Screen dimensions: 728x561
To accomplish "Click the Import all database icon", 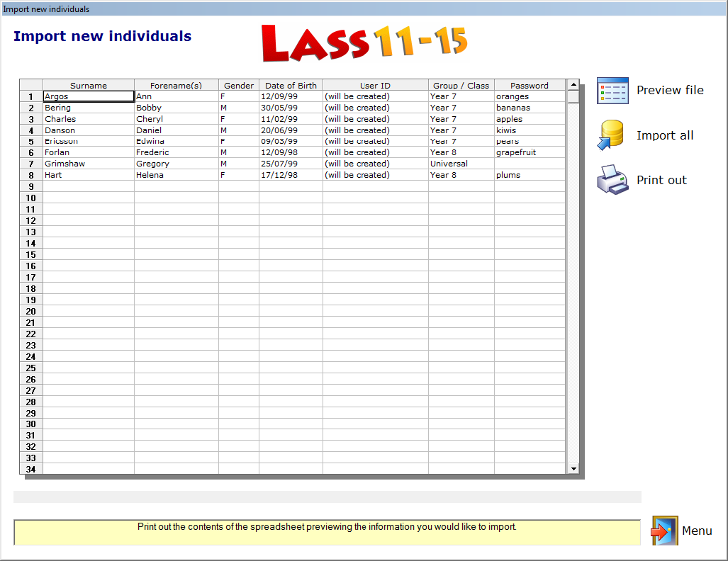I will tap(610, 135).
